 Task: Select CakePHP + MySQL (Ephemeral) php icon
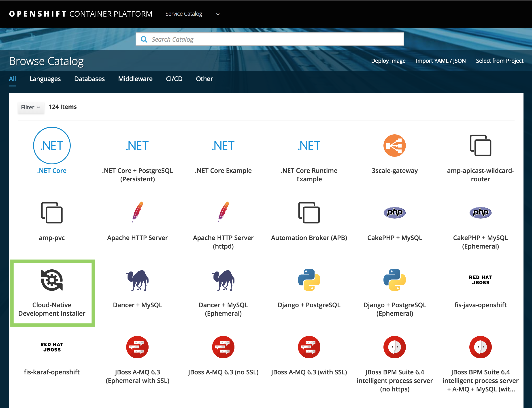pos(480,213)
